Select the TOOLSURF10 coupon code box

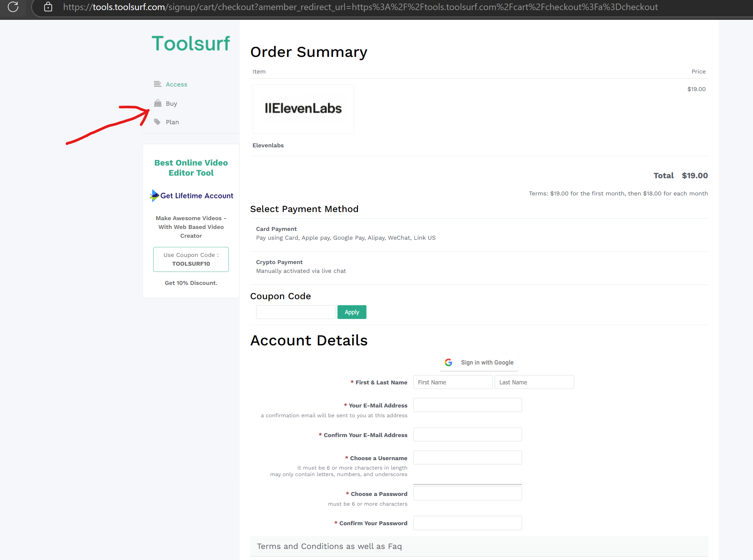191,259
